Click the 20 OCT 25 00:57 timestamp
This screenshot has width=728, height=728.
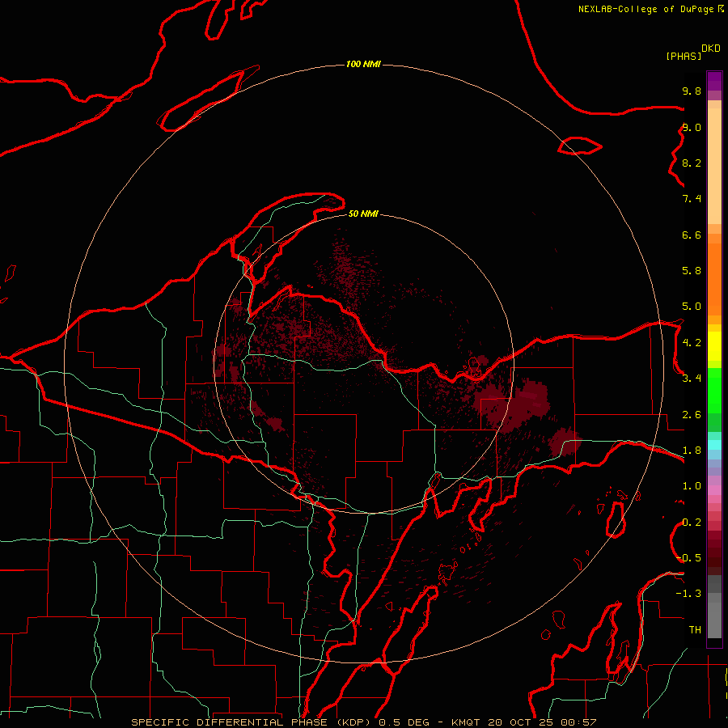[x=541, y=722]
